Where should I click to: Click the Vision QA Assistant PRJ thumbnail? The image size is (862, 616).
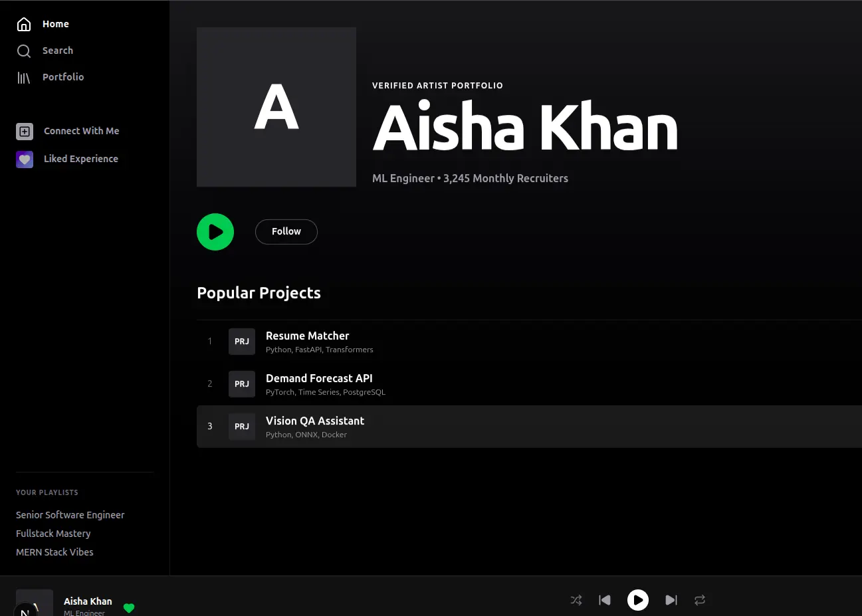pos(242,427)
